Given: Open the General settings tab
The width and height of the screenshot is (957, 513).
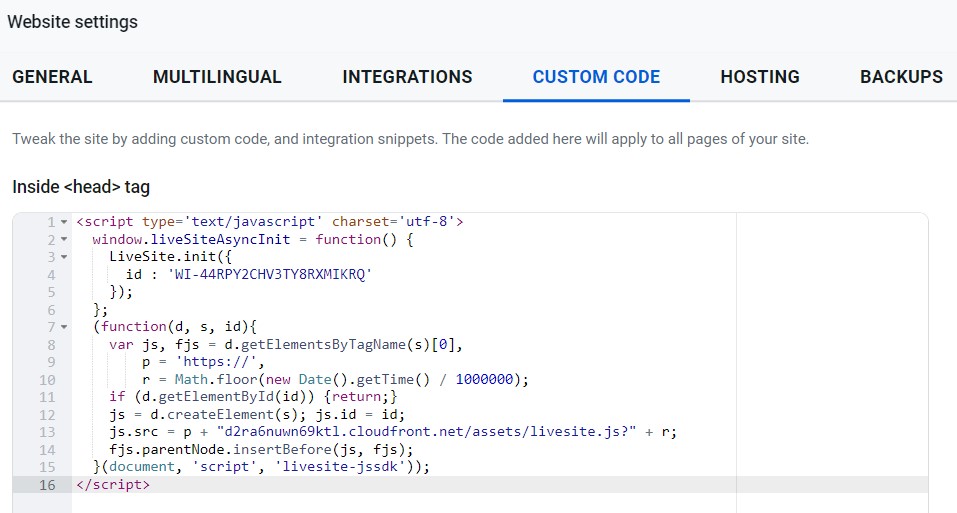Looking at the screenshot, I should pos(52,77).
